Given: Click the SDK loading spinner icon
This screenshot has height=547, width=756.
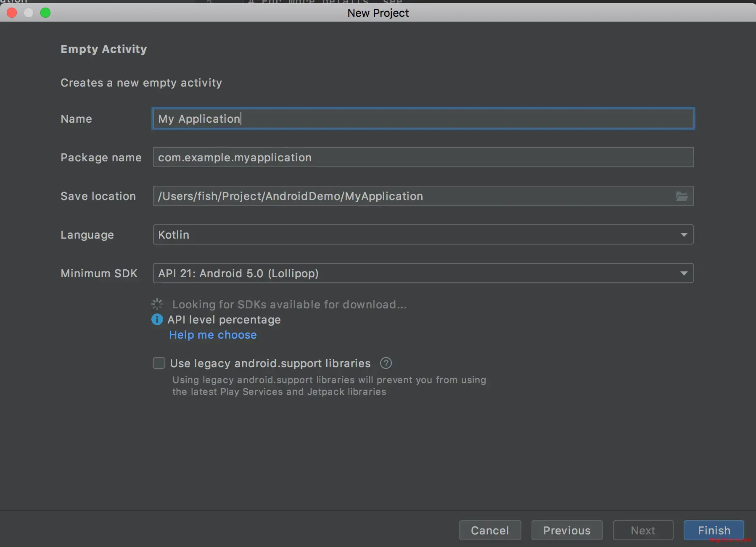Looking at the screenshot, I should click(157, 304).
